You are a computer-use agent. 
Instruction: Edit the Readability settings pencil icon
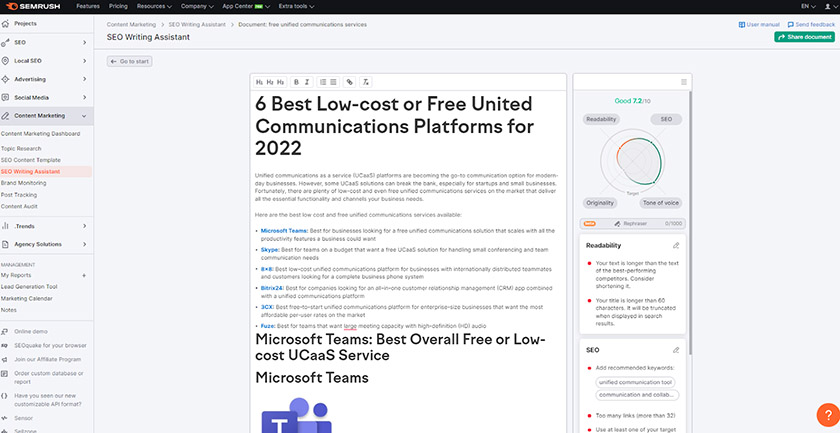click(x=676, y=245)
